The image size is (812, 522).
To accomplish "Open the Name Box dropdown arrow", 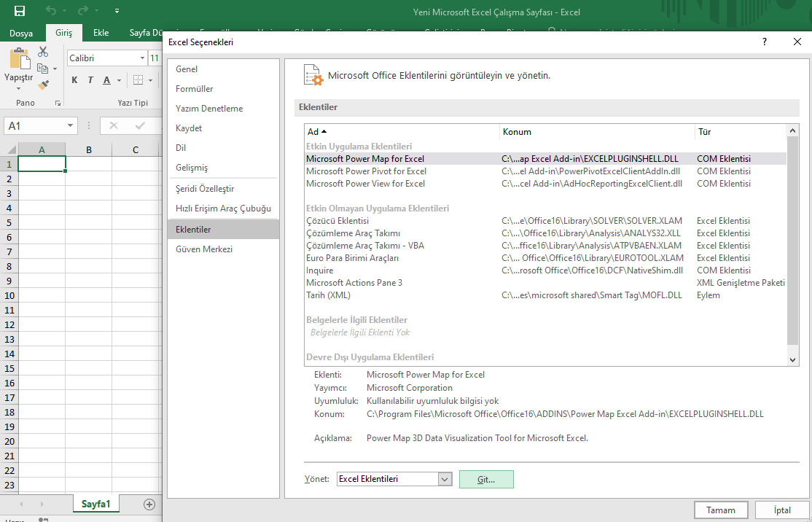I will tap(71, 126).
